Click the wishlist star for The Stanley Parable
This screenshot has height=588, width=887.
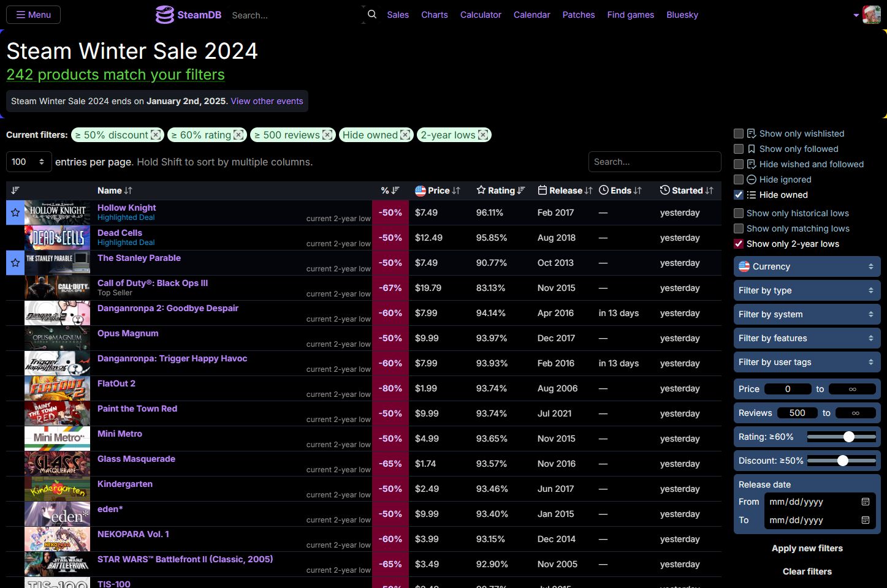15,263
